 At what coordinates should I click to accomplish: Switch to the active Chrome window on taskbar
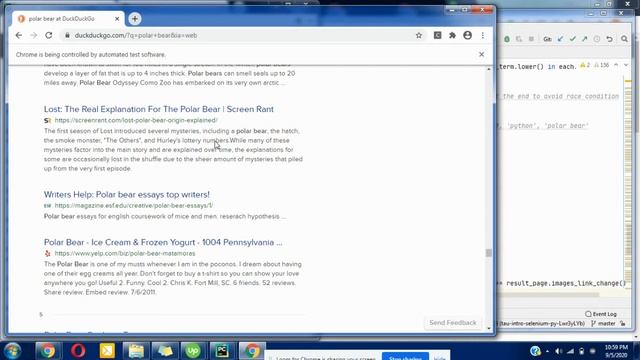252,351
